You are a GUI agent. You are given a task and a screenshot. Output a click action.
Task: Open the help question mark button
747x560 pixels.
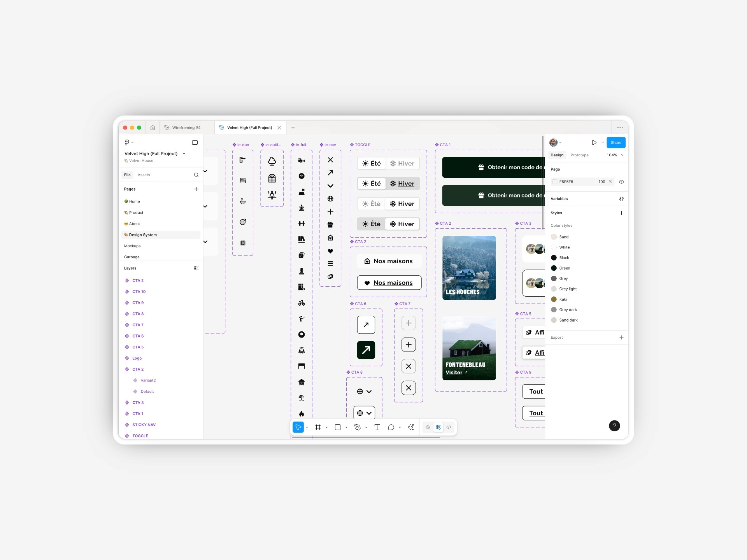tap(614, 425)
